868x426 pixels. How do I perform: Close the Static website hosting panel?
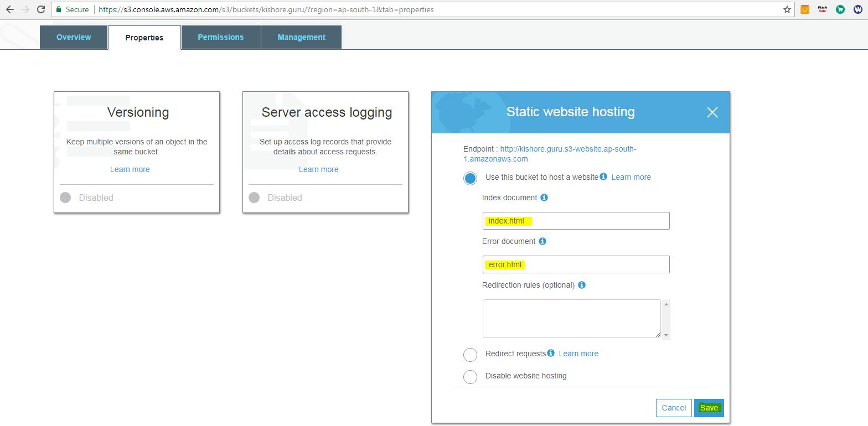click(x=712, y=112)
